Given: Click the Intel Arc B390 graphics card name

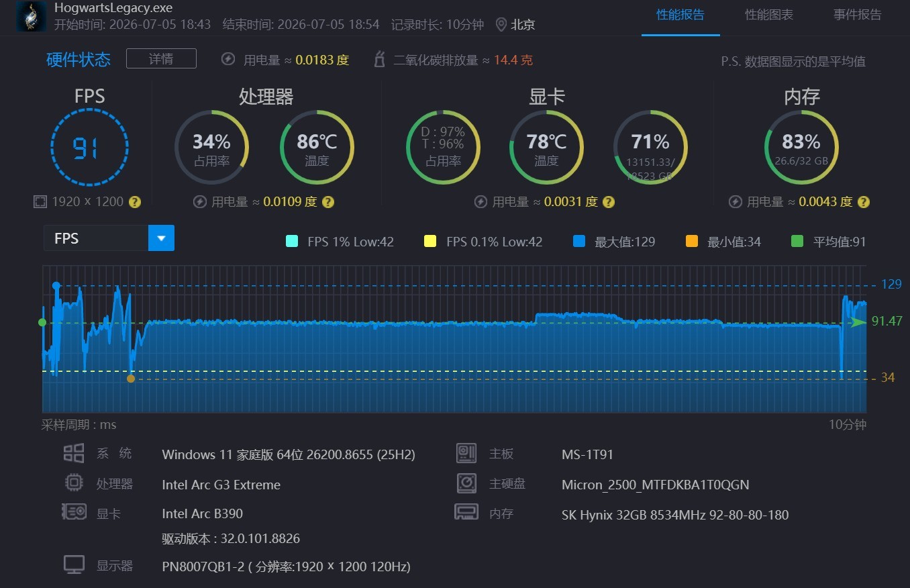Looking at the screenshot, I should 203,514.
